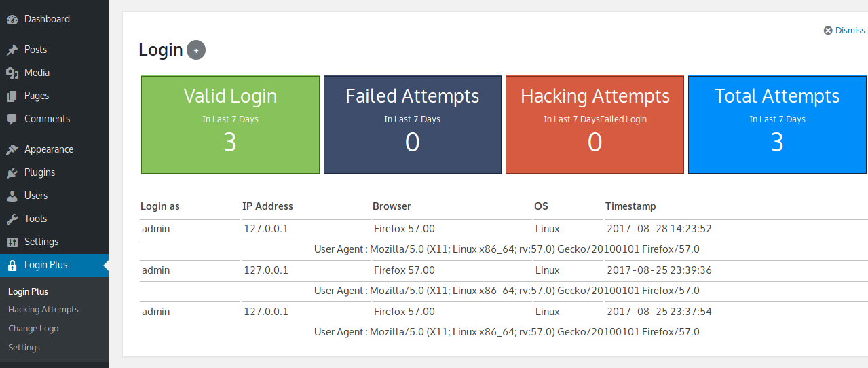Open Change Logo submenu item
This screenshot has width=868, height=368.
coord(33,329)
